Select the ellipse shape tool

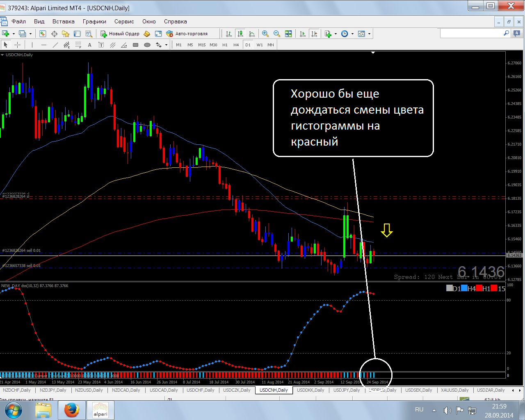click(147, 45)
